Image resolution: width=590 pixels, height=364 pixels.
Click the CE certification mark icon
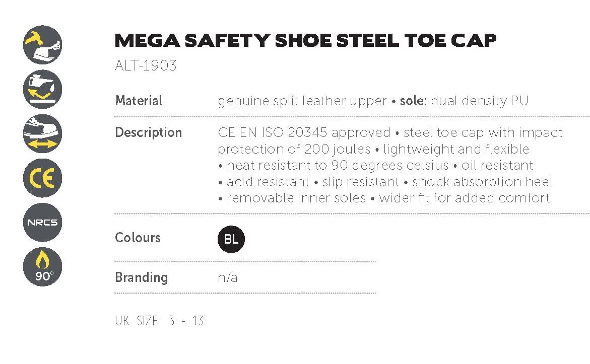click(x=43, y=178)
